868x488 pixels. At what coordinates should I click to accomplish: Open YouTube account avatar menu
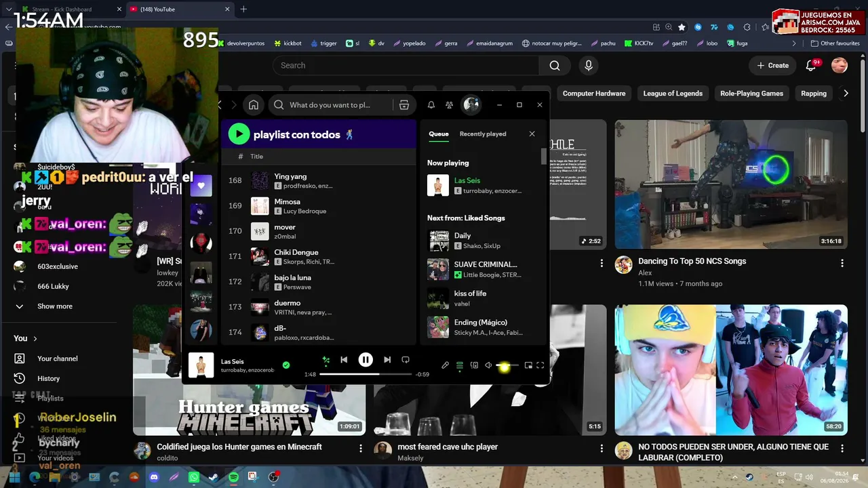(840, 66)
